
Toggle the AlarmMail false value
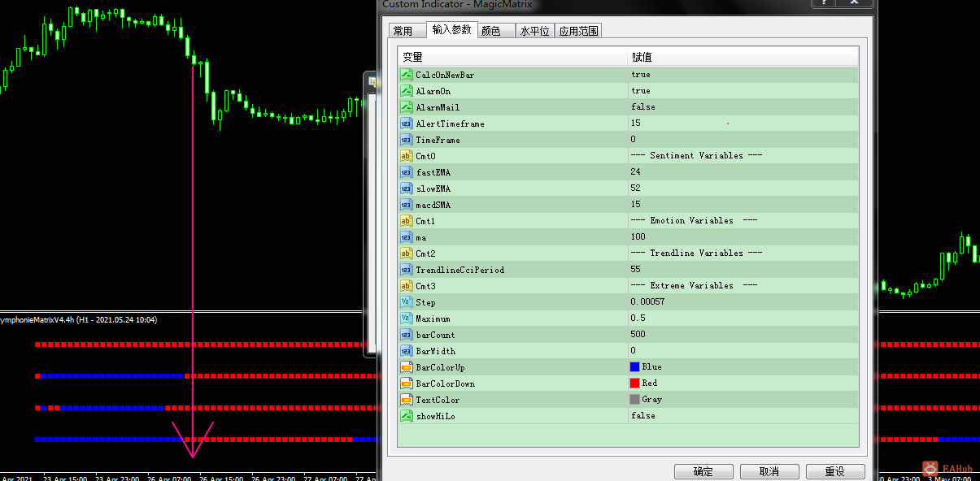pos(642,107)
